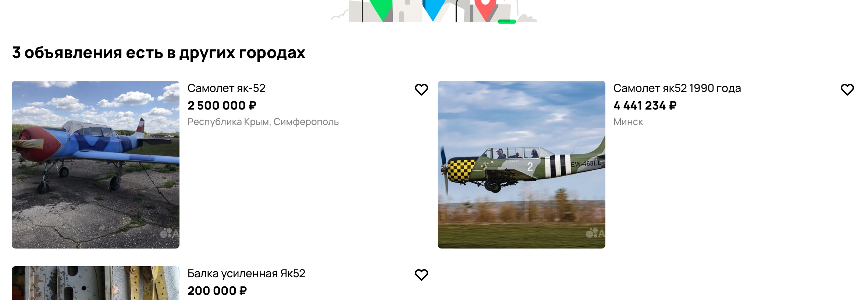The height and width of the screenshot is (300, 868).
Task: Favorite the Самолет як52 1990 года listing
Action: (847, 90)
